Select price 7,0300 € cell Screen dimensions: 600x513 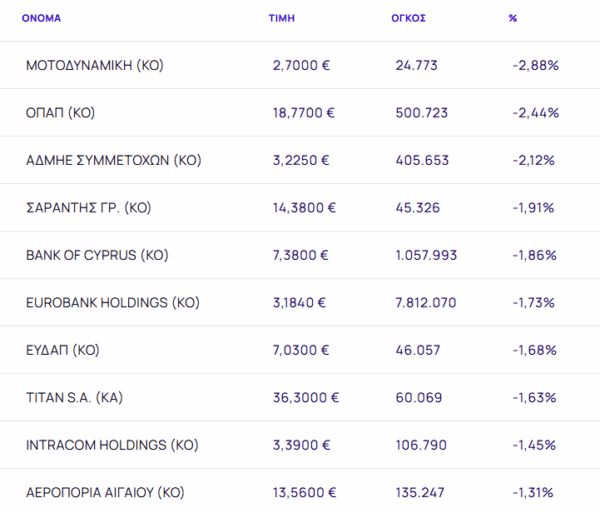(x=301, y=350)
